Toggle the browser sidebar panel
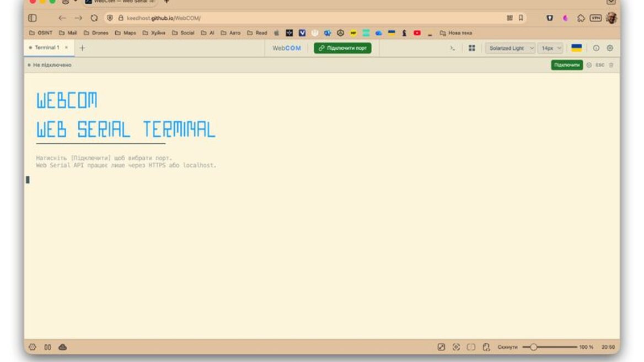 pyautogui.click(x=33, y=18)
